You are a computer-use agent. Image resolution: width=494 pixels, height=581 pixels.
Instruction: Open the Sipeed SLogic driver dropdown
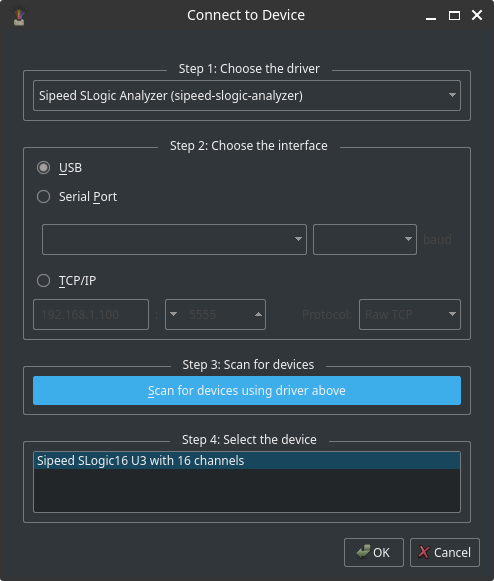[247, 96]
